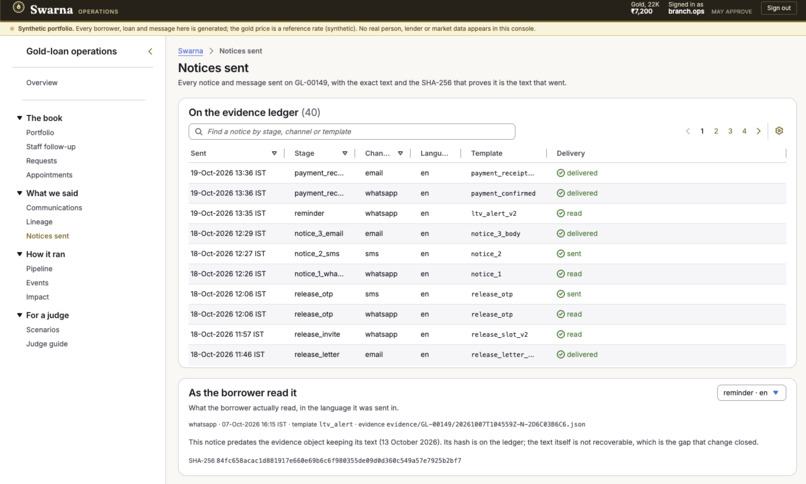Go to next page arrow
This screenshot has height=484, width=806.
(x=759, y=132)
